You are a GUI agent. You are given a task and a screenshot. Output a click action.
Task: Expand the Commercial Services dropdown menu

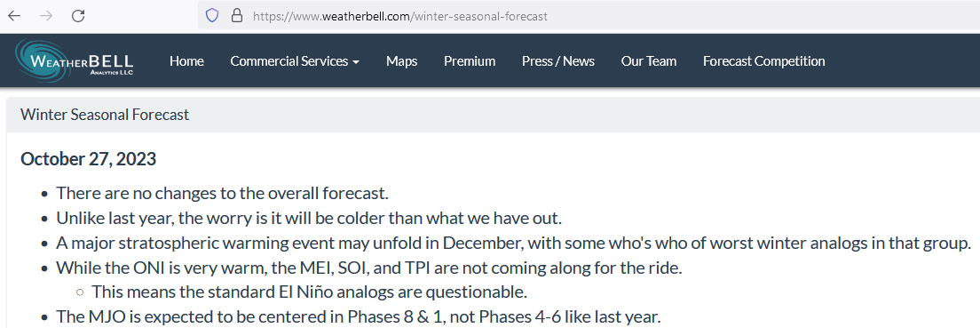coord(295,61)
